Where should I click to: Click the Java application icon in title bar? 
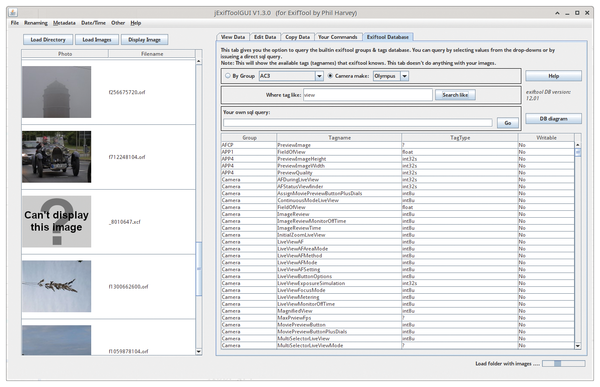pos(13,13)
